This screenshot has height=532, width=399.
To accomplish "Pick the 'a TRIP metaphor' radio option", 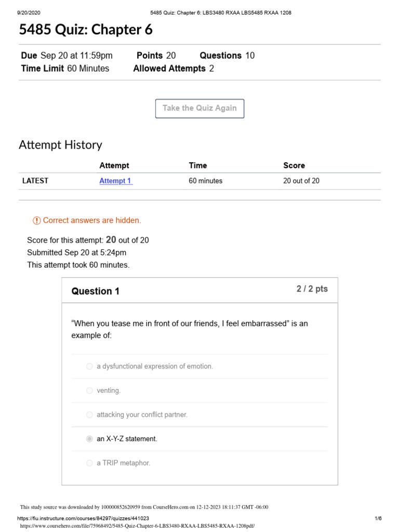I will coord(89,463).
